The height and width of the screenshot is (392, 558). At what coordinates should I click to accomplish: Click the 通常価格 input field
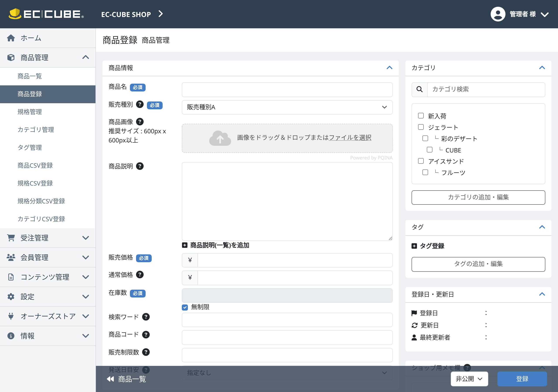point(295,278)
